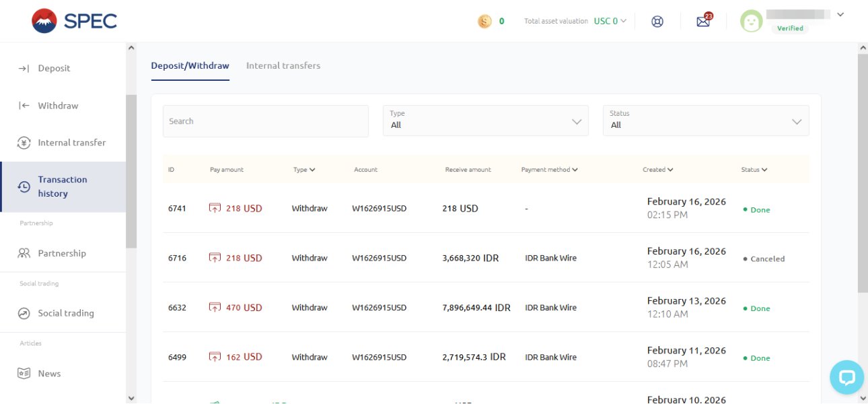
Task: Open the USC total asset valuation dropdown
Action: [x=610, y=22]
